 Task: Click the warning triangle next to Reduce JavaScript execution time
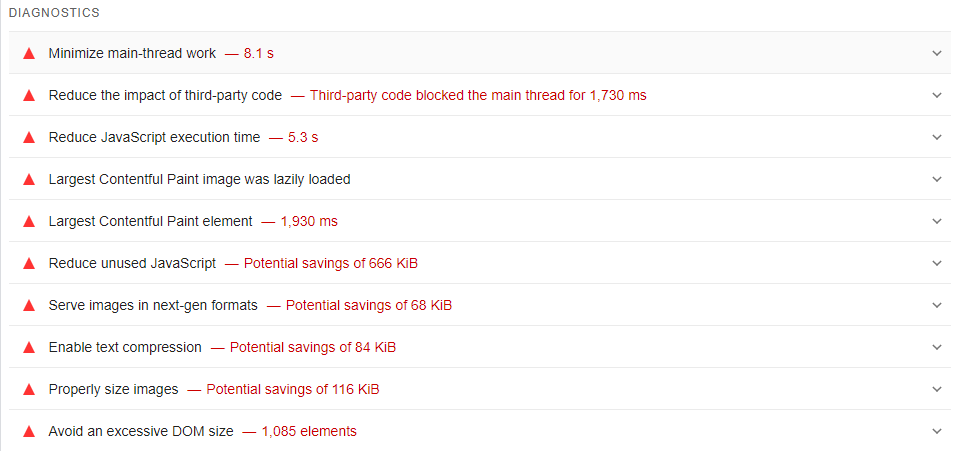(x=29, y=137)
